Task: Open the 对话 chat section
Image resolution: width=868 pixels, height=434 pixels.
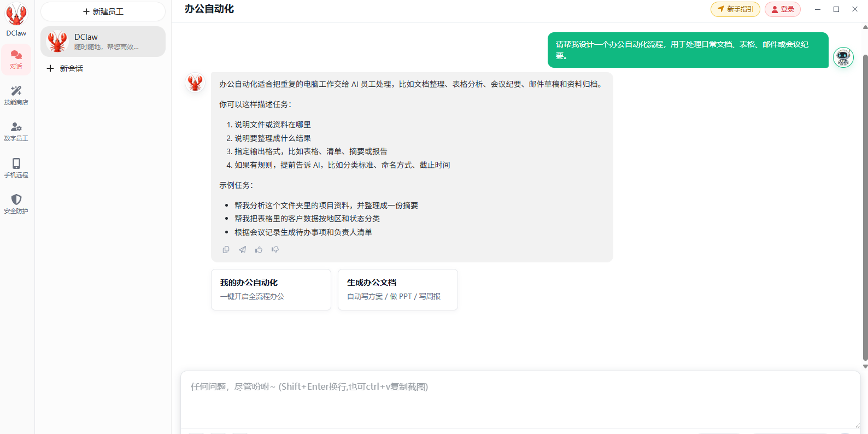Action: (x=16, y=60)
